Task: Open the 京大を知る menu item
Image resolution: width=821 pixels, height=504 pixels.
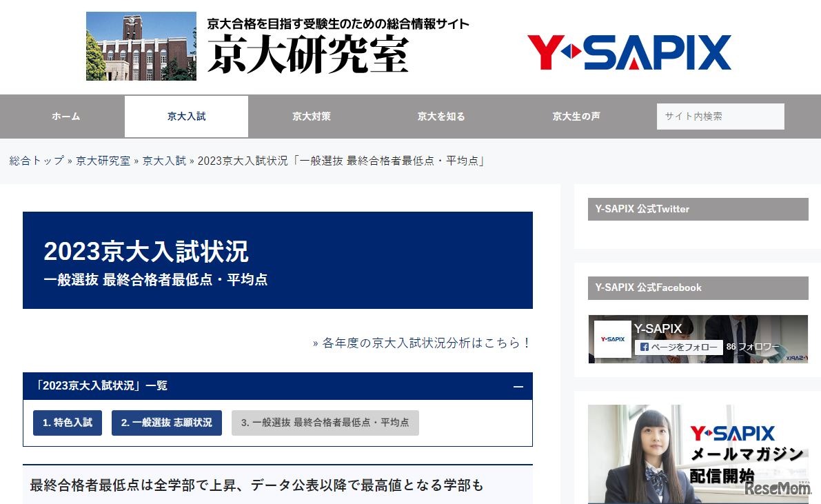Action: (440, 117)
